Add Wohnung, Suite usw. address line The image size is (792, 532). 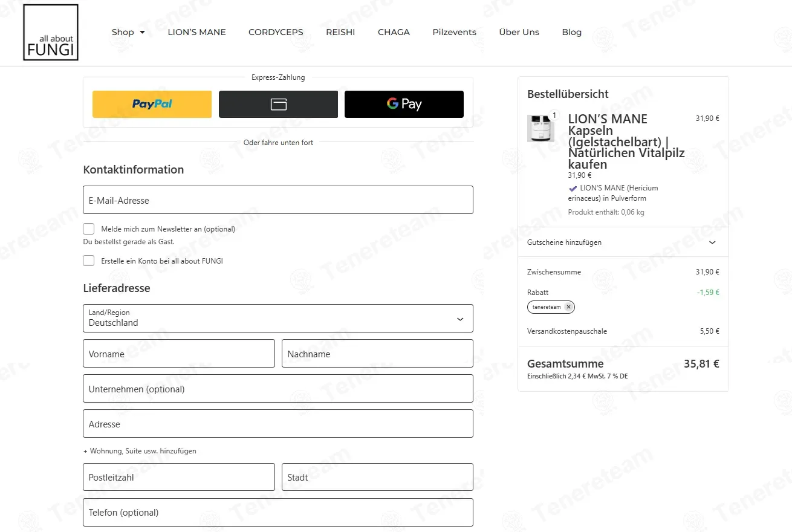(140, 451)
